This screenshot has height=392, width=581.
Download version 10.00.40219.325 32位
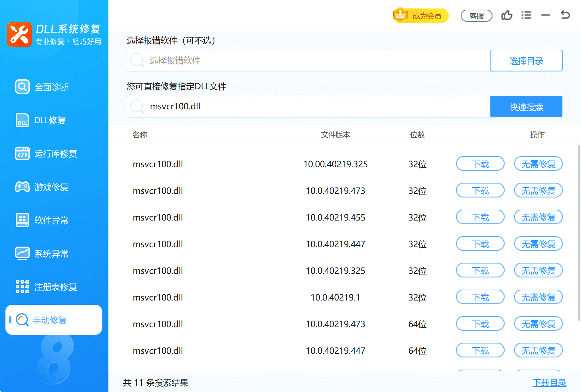480,164
